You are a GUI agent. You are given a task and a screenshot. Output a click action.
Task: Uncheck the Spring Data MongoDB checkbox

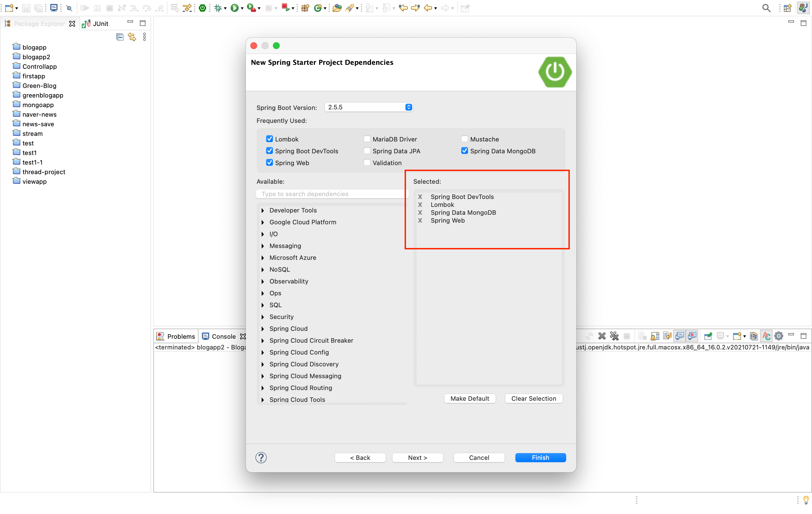point(464,151)
